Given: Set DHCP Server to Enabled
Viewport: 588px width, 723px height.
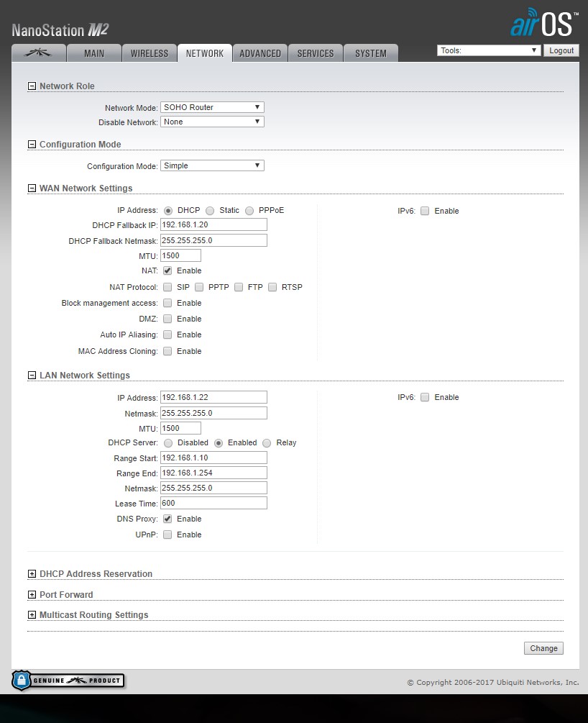Looking at the screenshot, I should coord(219,443).
